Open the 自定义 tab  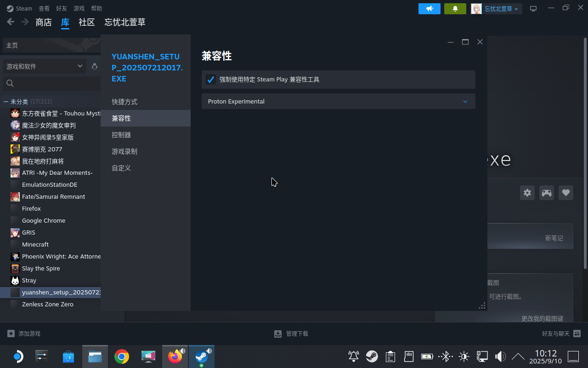click(x=146, y=168)
